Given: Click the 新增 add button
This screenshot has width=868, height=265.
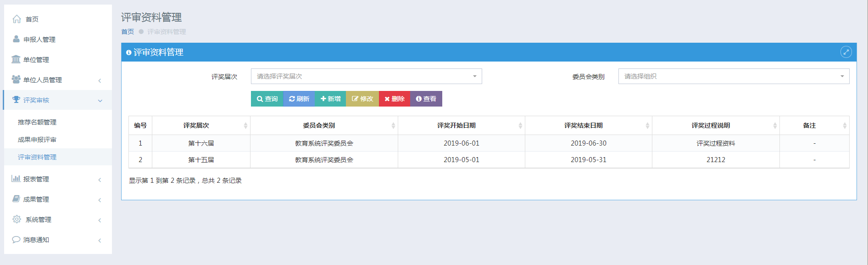Looking at the screenshot, I should [330, 99].
